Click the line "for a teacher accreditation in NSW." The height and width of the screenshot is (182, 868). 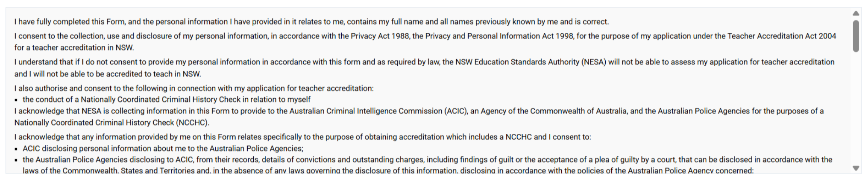point(74,48)
